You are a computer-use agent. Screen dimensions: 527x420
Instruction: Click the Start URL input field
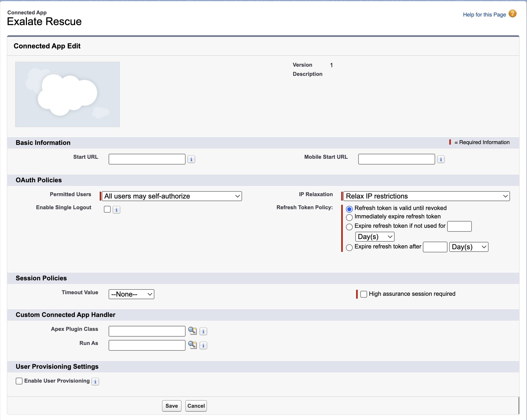147,159
